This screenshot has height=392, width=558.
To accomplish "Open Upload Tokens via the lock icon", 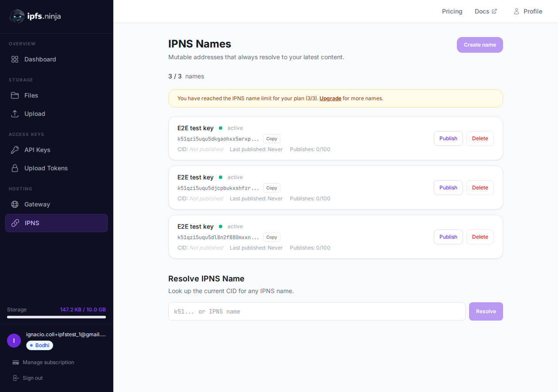I will click(14, 168).
